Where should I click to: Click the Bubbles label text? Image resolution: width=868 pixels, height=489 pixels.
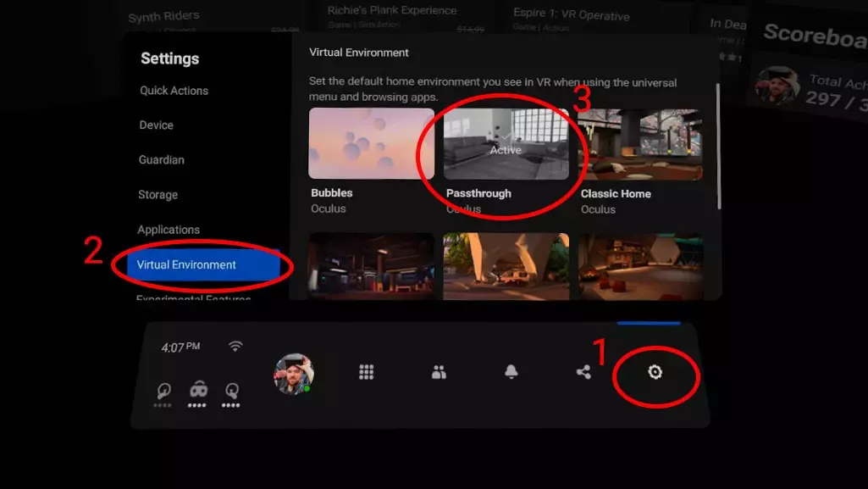tap(332, 192)
